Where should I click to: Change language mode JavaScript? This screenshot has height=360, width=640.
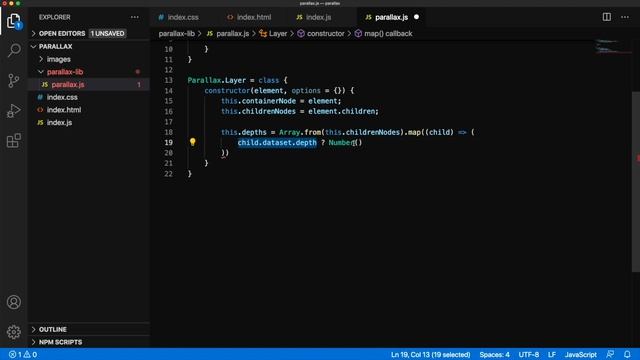coord(580,354)
